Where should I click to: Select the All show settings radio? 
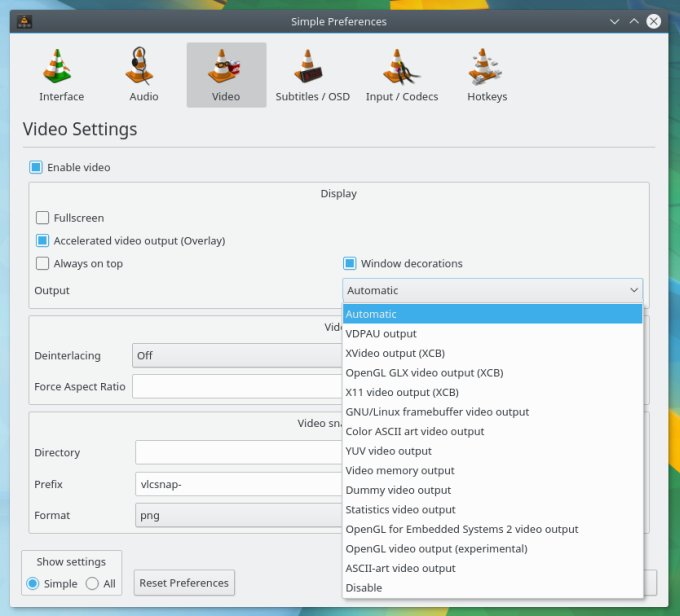(92, 583)
